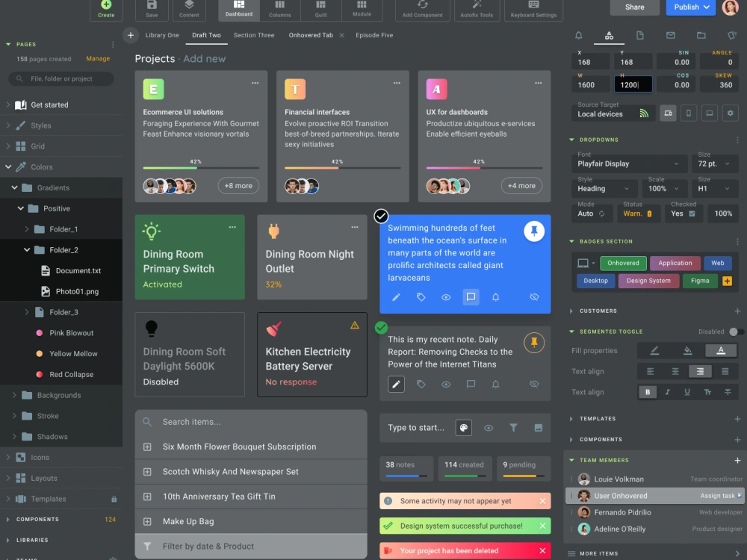Toggle underline text style
747x560 pixels.
687,392
